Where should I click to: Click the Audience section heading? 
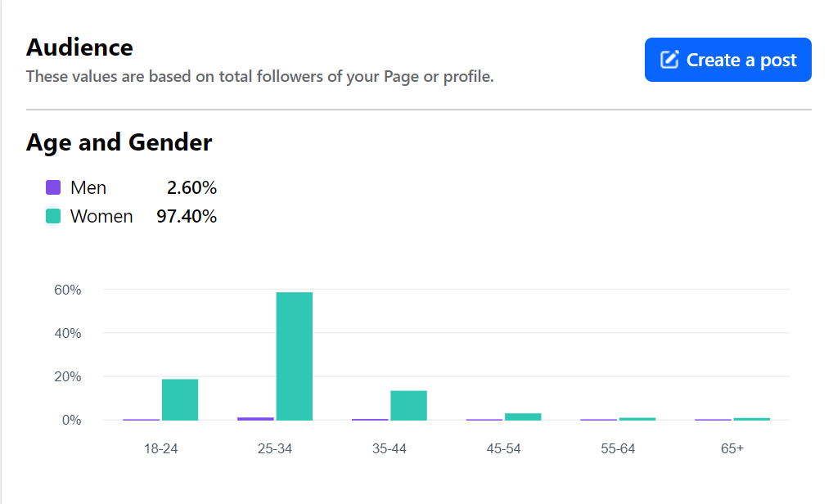(x=79, y=47)
